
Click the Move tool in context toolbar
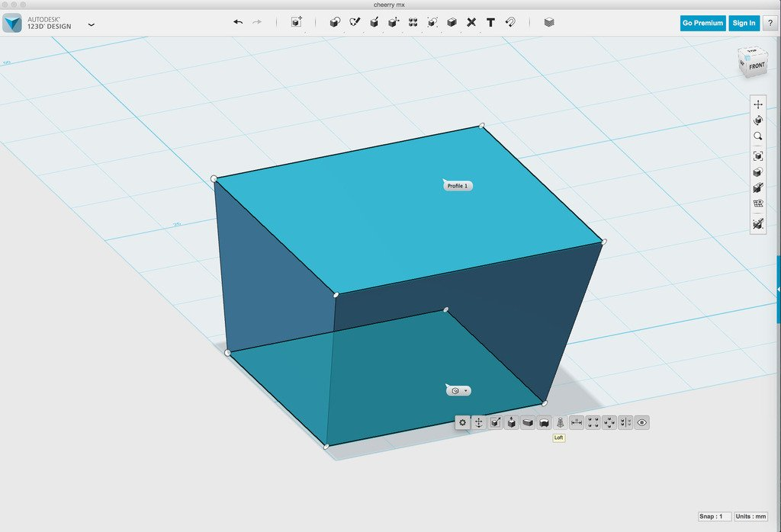[479, 422]
